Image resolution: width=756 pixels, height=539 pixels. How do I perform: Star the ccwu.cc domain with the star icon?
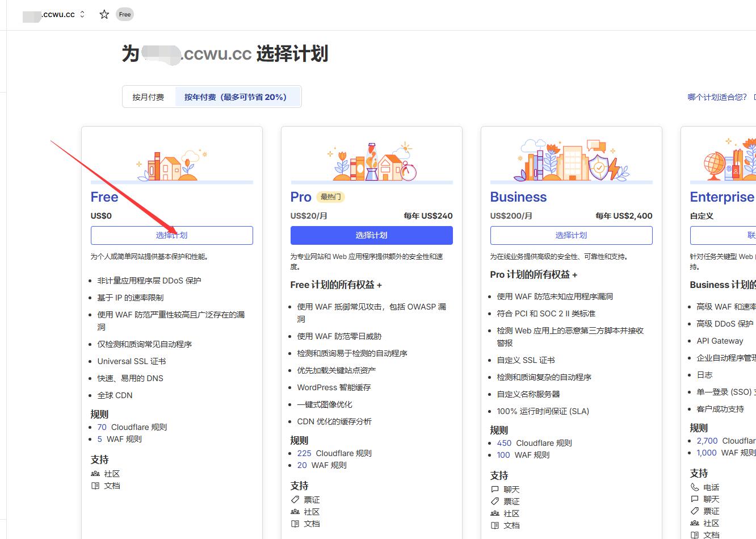pos(104,14)
